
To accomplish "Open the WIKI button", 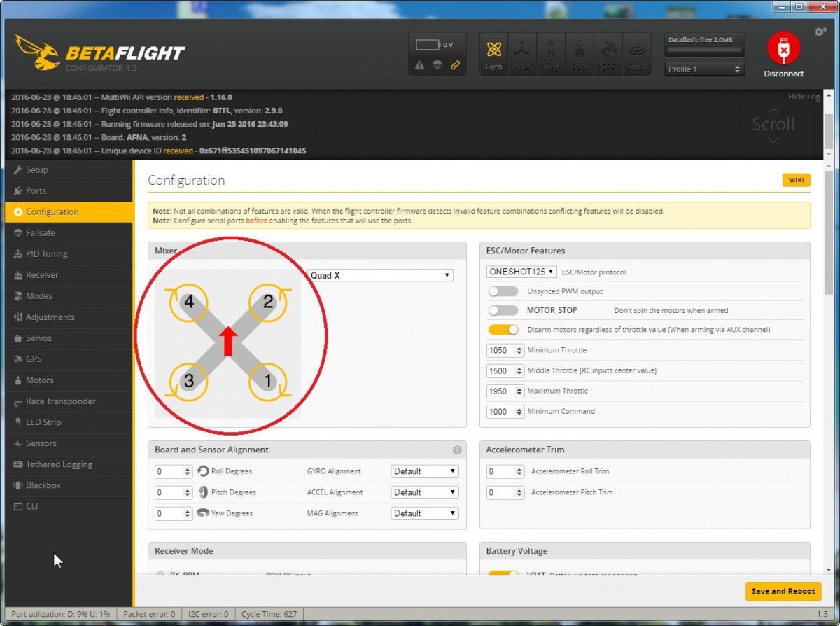I will pyautogui.click(x=797, y=180).
